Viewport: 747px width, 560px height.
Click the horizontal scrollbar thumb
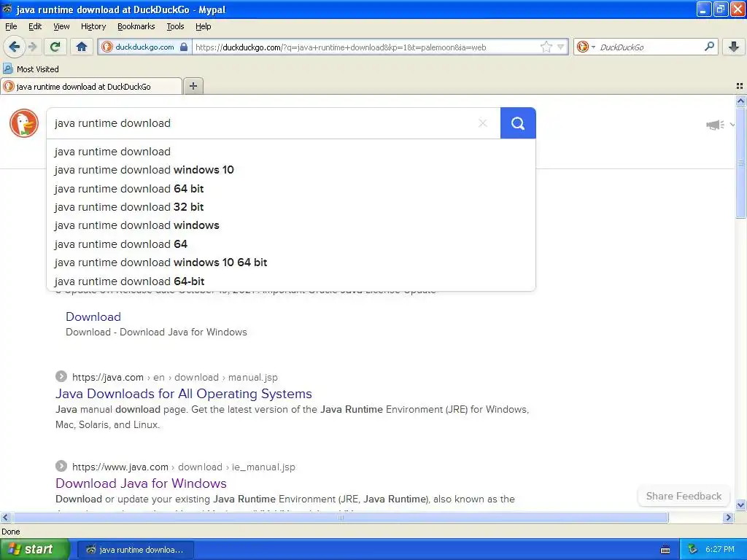pos(340,517)
